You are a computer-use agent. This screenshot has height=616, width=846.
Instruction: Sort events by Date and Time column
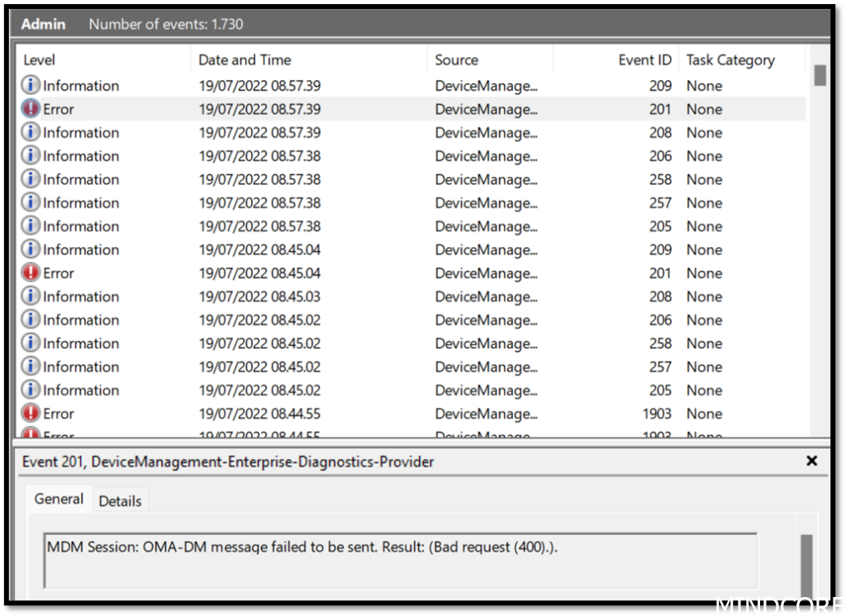[243, 59]
